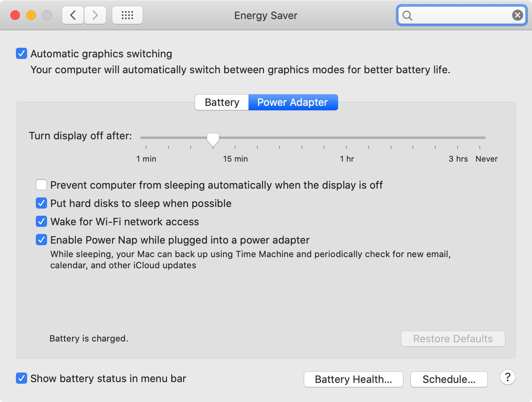The image size is (532, 402).
Task: Click the magnifying glass search icon
Action: point(407,16)
